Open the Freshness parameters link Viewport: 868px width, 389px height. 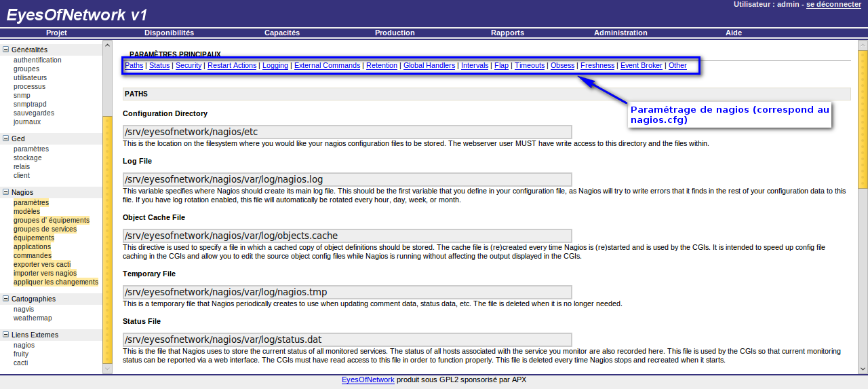click(x=597, y=66)
